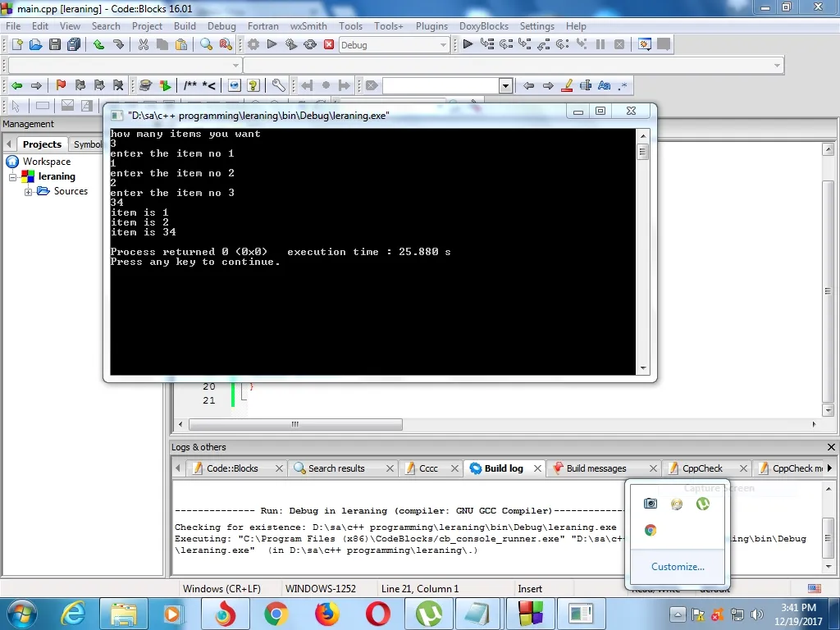The height and width of the screenshot is (630, 840).
Task: Step into function debug icon
Action: (524, 44)
